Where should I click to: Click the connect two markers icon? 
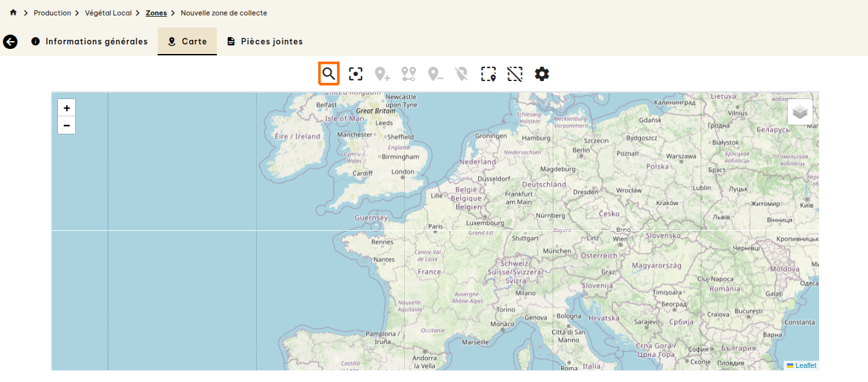[x=409, y=75]
